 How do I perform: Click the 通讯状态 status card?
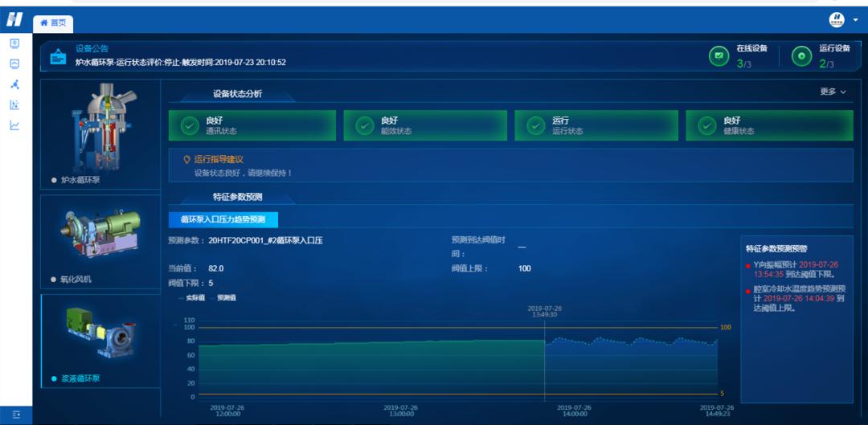coord(252,125)
